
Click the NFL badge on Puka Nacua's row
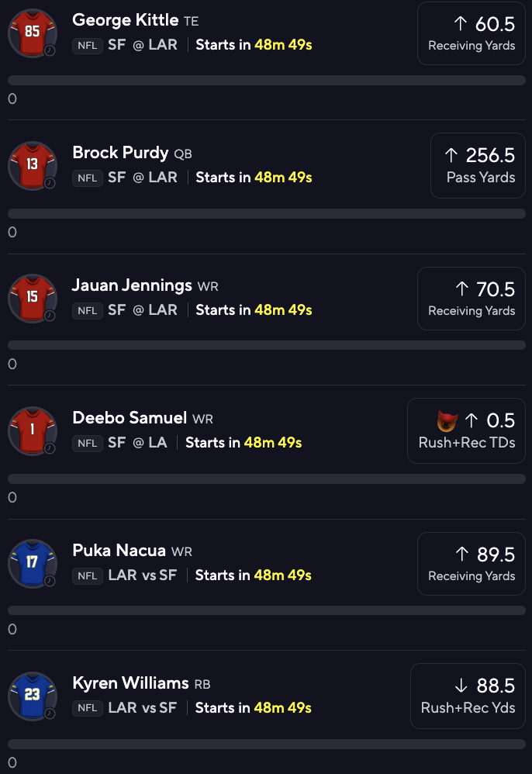(87, 575)
